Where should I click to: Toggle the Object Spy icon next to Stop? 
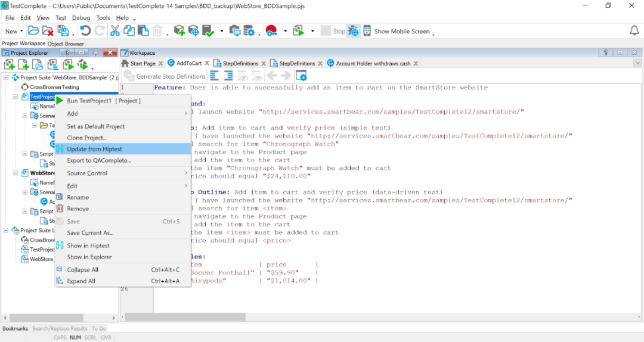[353, 31]
